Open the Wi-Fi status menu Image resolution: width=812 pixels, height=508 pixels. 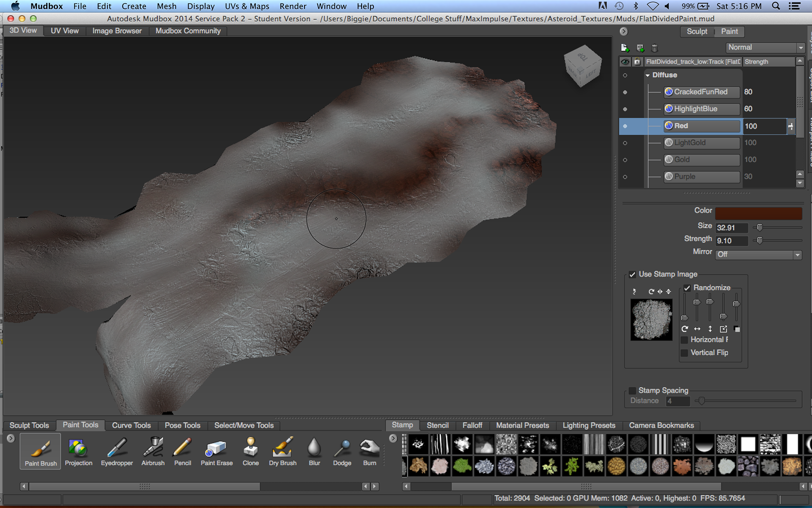click(x=653, y=6)
